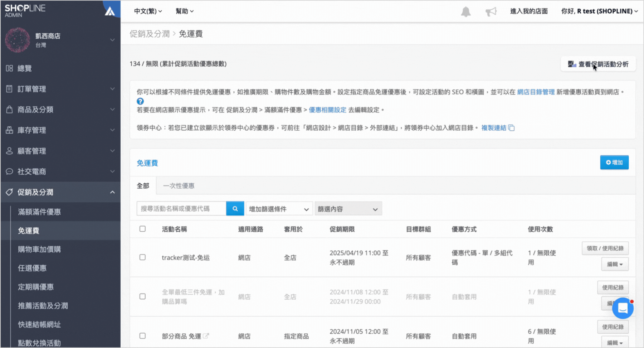Check the 部分商品 免運 row checkbox

tap(142, 336)
